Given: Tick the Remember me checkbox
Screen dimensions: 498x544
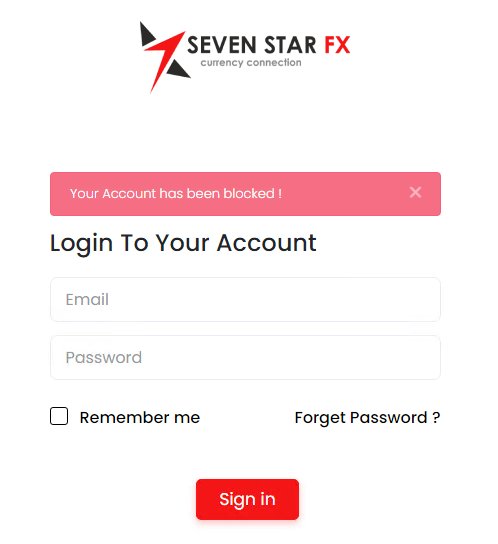Looking at the screenshot, I should click(59, 416).
